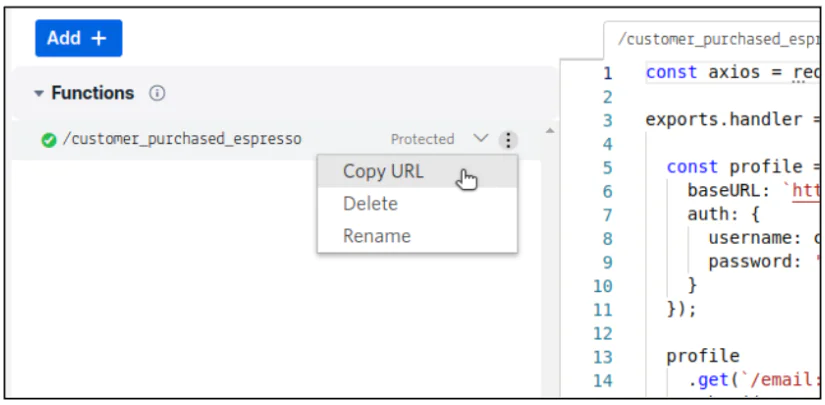This screenshot has height=405, width=825.
Task: Collapse the Functions section triangle
Action: click(39, 93)
